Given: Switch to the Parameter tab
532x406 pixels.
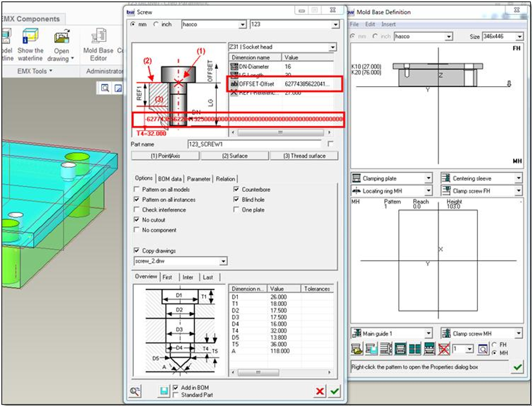Looking at the screenshot, I should click(198, 179).
